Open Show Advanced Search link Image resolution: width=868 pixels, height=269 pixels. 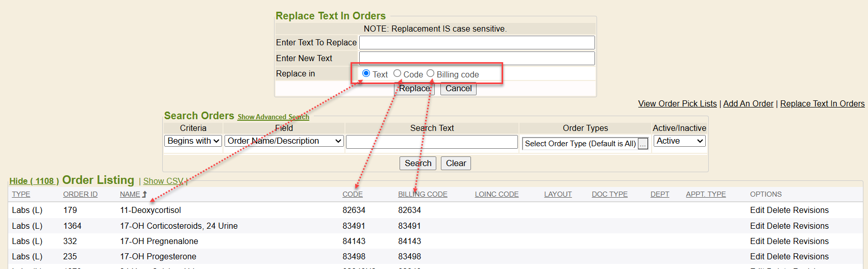pyautogui.click(x=273, y=117)
